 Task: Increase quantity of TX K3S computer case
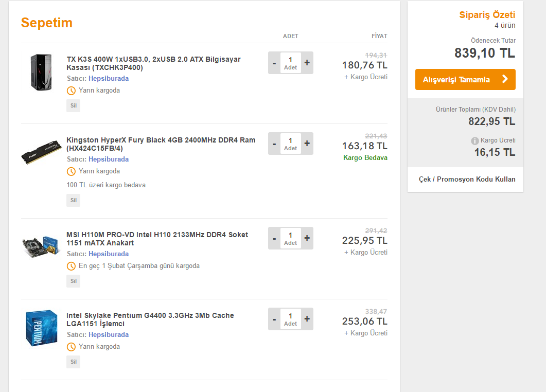307,63
